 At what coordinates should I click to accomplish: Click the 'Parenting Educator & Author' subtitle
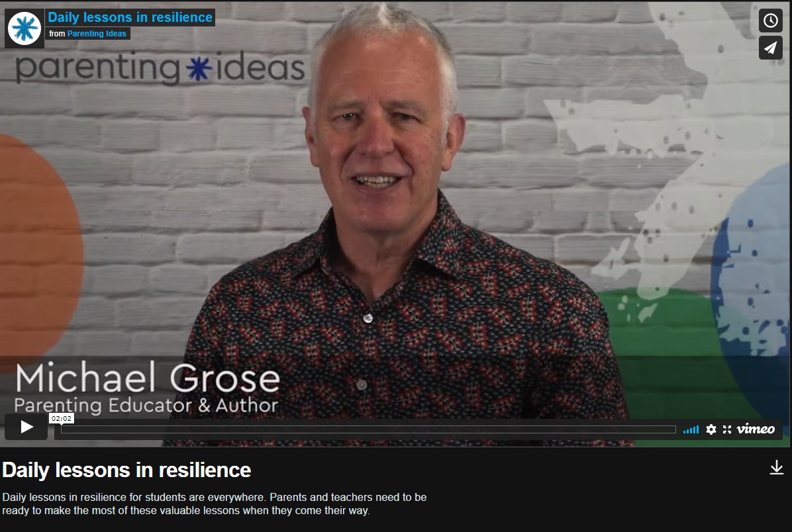tap(146, 406)
